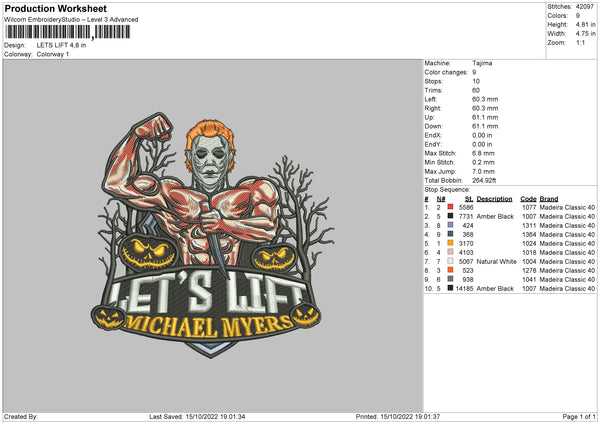This screenshot has width=600, height=424.
Task: Click 'Madeira Classic 40' brand in stop 1
Action: [567, 207]
